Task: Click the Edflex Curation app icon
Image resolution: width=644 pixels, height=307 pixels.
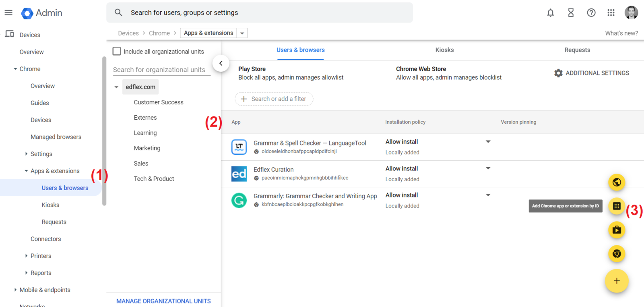Action: point(239,174)
